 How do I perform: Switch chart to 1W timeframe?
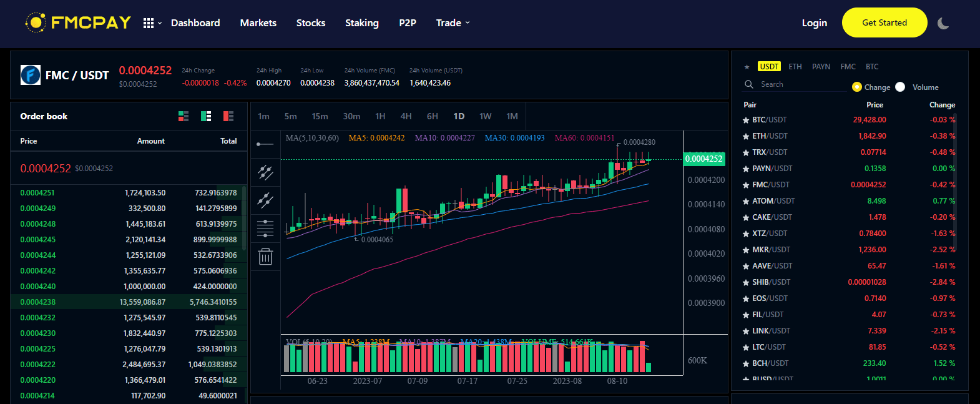coord(486,116)
